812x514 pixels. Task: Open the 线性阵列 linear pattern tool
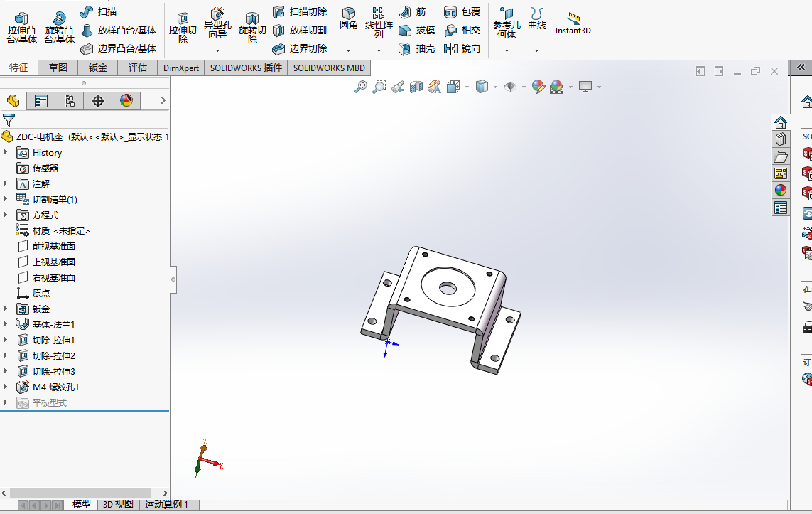(x=379, y=23)
